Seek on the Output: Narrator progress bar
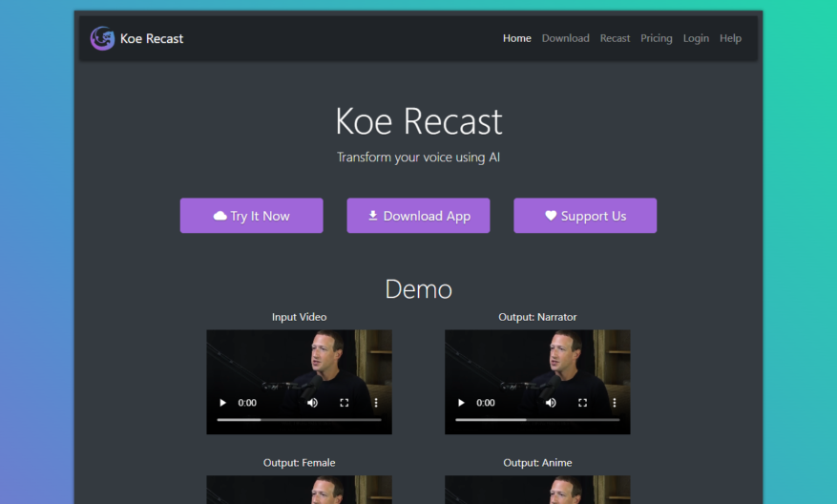Image resolution: width=837 pixels, height=504 pixels. [x=537, y=420]
